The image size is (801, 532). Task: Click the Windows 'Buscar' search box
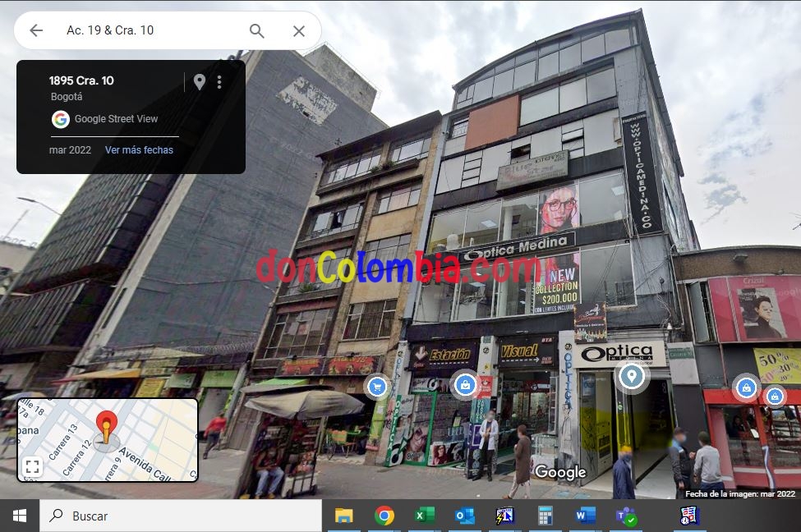coord(181,516)
